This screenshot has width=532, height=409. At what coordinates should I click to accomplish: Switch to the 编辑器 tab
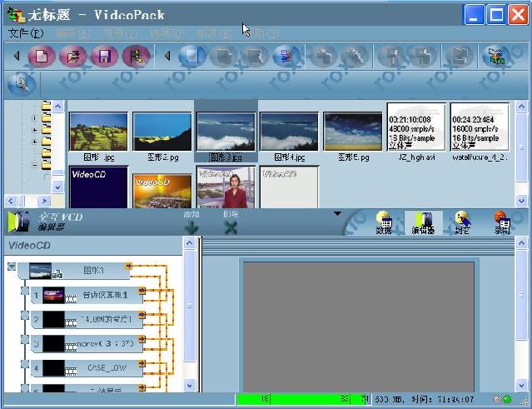pos(425,223)
